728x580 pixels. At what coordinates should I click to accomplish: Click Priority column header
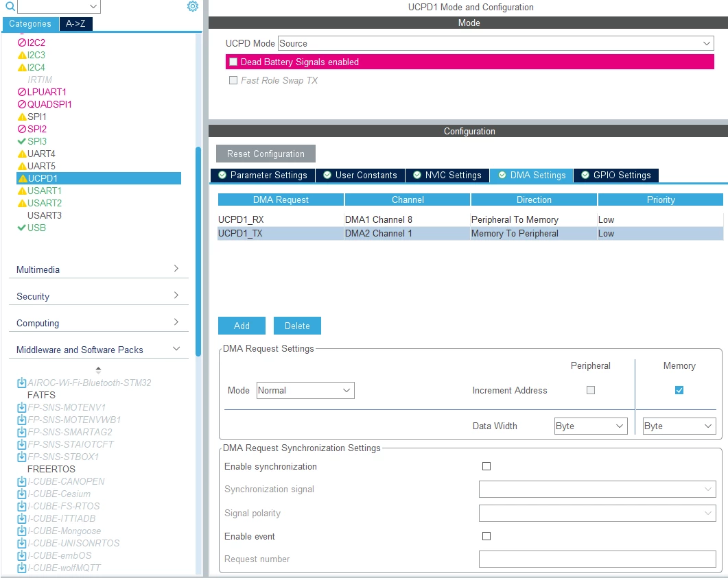(661, 200)
